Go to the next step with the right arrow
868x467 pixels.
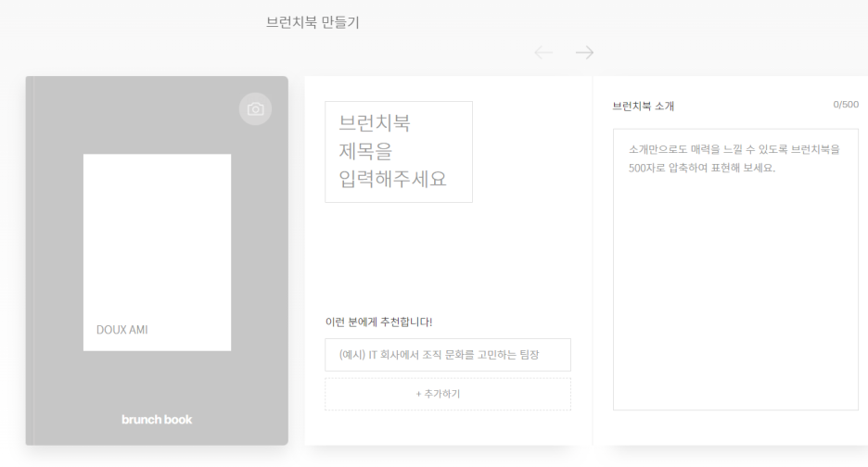pos(584,53)
